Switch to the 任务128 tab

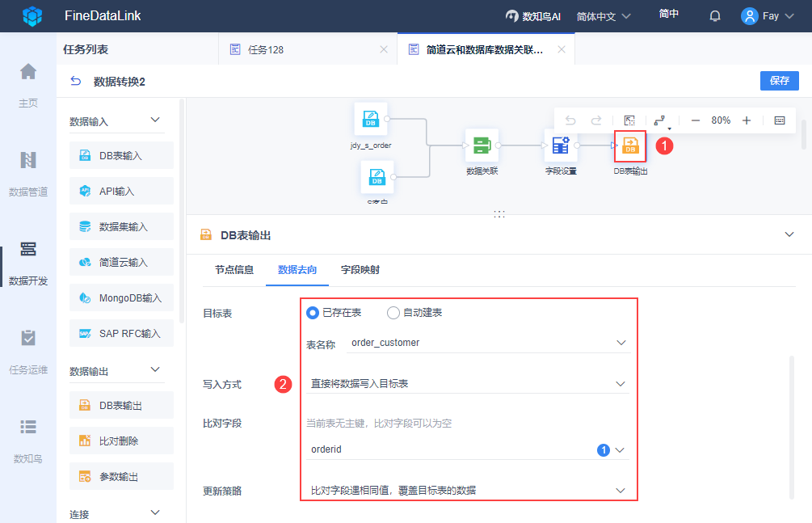308,49
